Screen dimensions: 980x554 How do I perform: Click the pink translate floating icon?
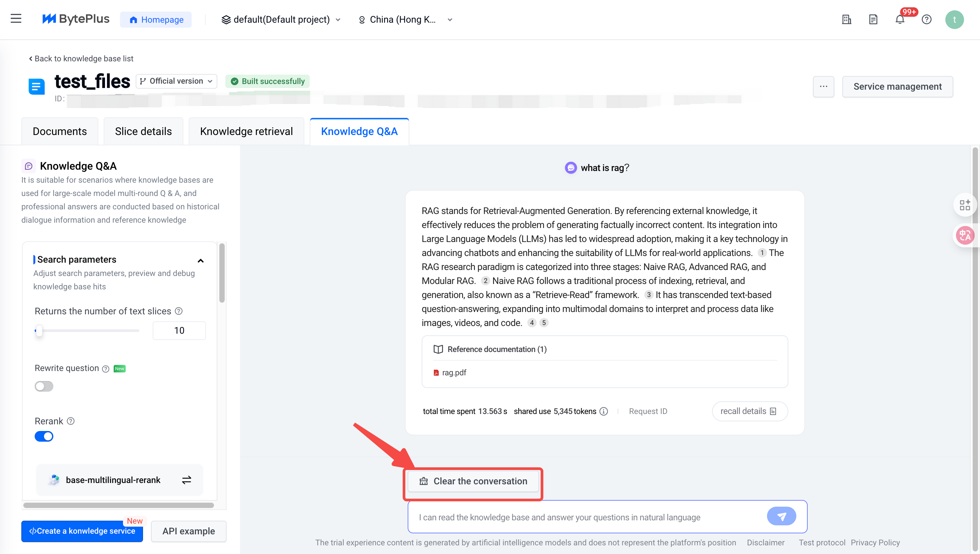[x=965, y=236]
